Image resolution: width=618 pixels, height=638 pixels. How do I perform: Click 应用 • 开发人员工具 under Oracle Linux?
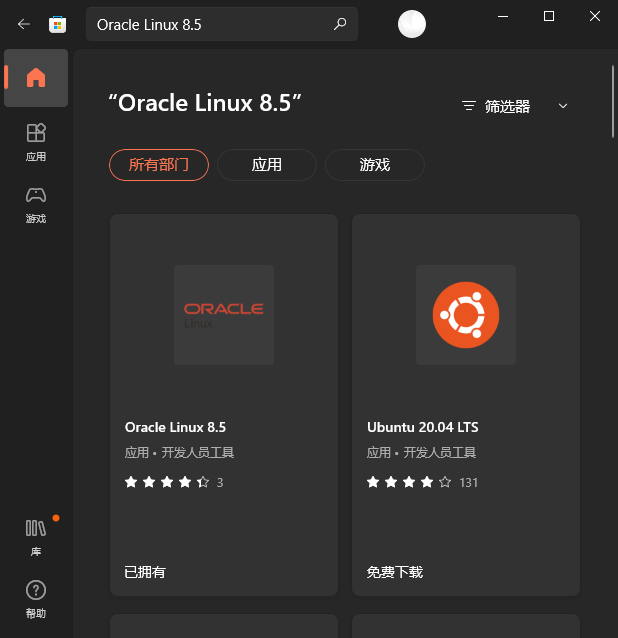click(x=179, y=452)
